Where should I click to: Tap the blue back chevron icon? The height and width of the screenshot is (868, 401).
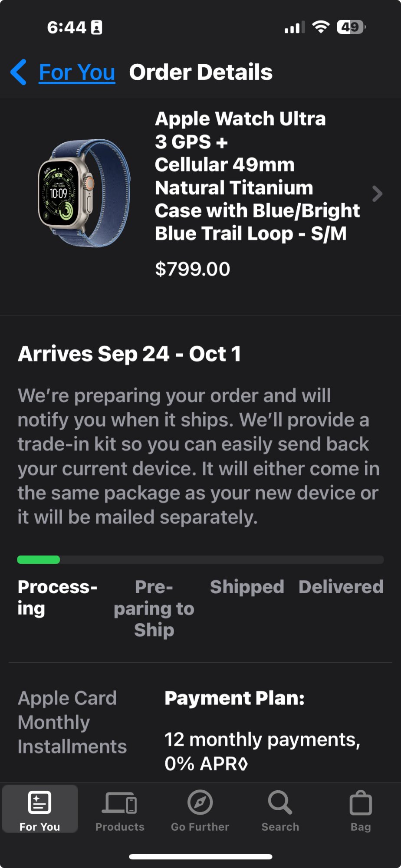[19, 72]
